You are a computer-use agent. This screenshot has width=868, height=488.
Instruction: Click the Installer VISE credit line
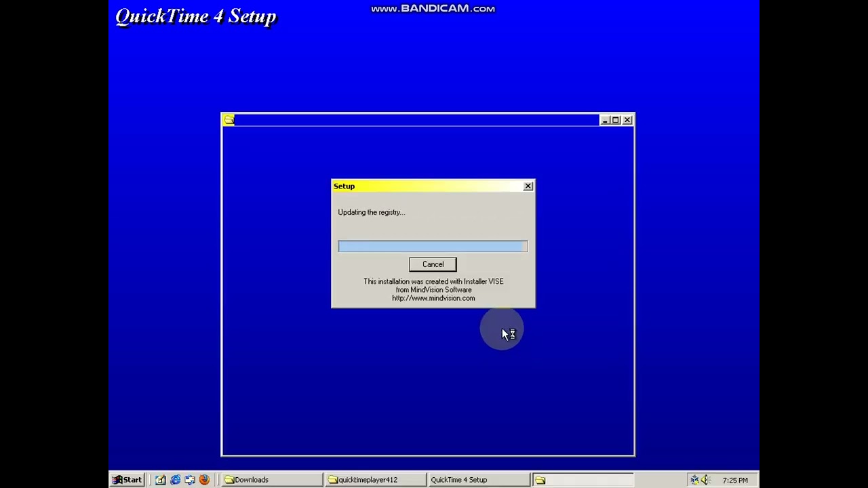tap(433, 281)
